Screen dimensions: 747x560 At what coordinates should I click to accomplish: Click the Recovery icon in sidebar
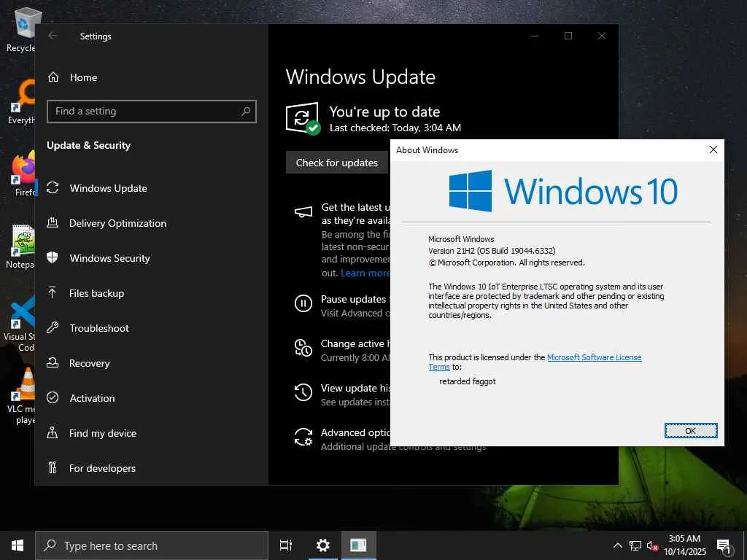[x=53, y=363]
